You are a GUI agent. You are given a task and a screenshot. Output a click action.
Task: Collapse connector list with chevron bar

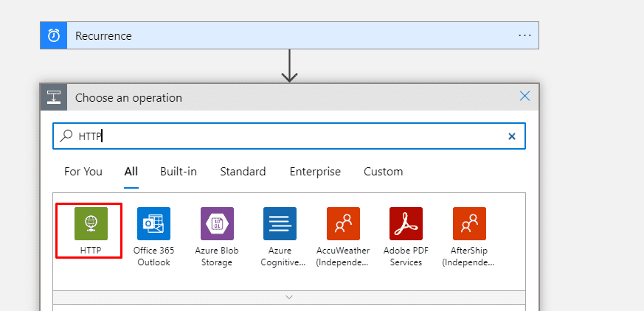pyautogui.click(x=289, y=298)
